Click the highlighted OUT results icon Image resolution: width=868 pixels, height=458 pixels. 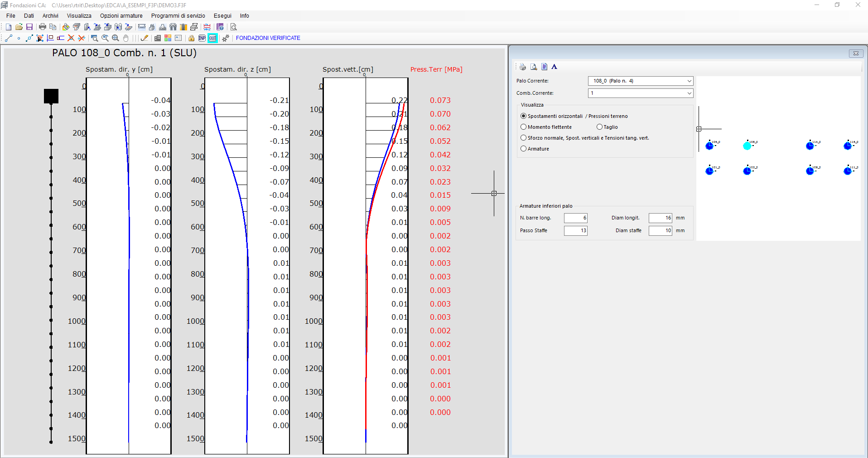[212, 38]
